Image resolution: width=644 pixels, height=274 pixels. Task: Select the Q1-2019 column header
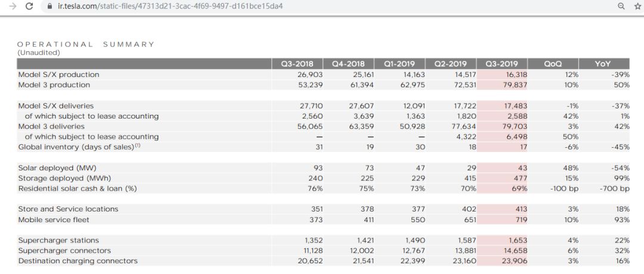click(x=399, y=64)
